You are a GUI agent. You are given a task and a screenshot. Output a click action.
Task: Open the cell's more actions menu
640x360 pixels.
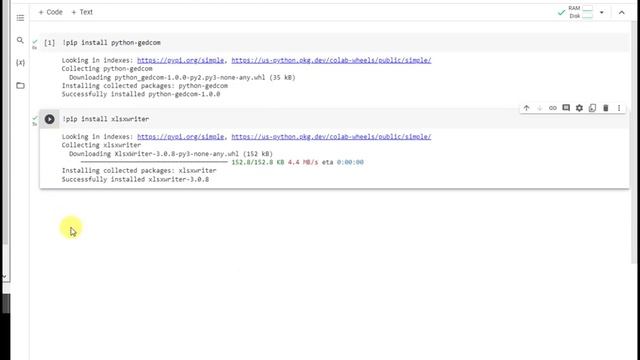click(x=619, y=108)
